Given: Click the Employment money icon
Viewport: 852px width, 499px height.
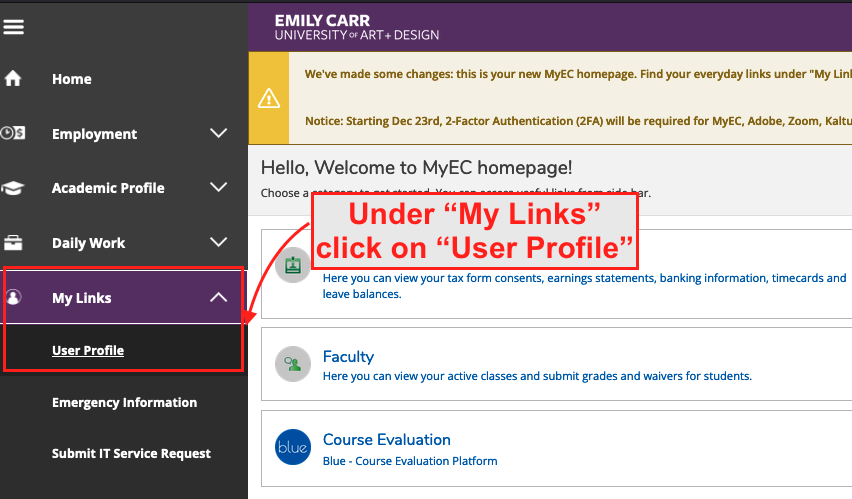Looking at the screenshot, I should click(x=14, y=133).
